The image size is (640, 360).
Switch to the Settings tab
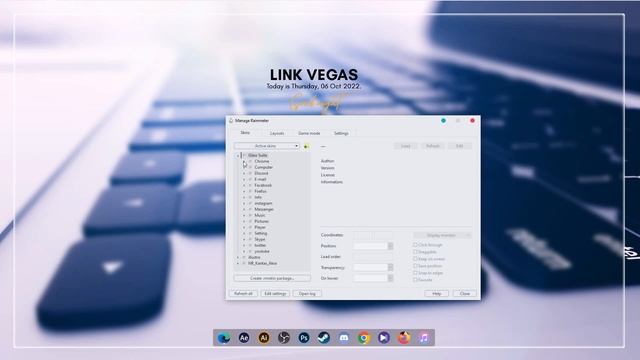click(x=341, y=133)
